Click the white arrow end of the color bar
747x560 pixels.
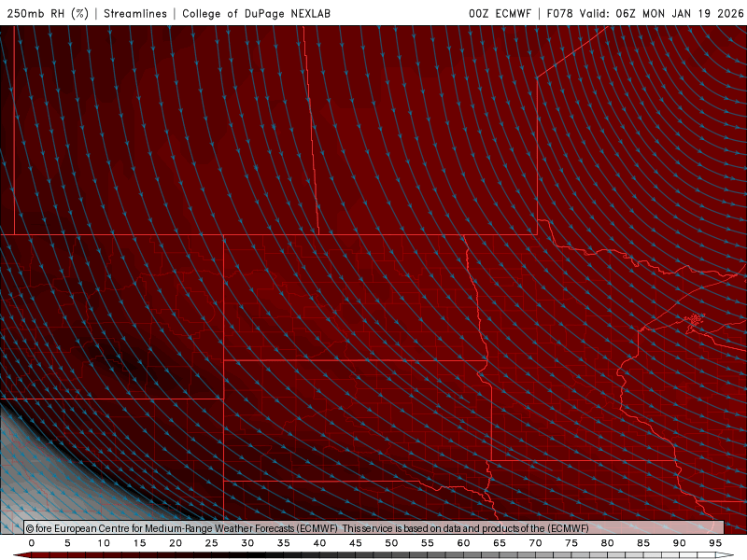(x=726, y=555)
